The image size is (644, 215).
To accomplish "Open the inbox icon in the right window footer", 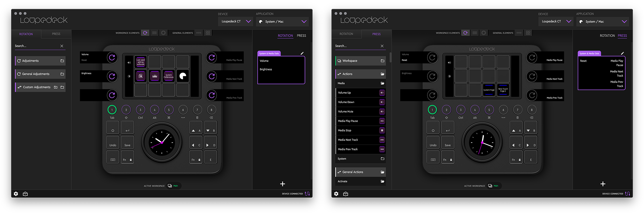I will 345,194.
